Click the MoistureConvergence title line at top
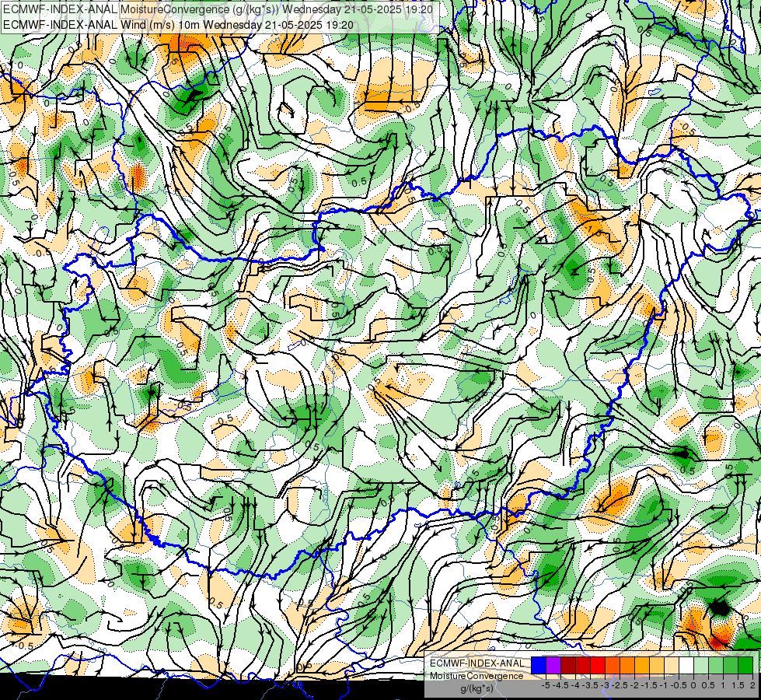761x700 pixels. (x=218, y=9)
